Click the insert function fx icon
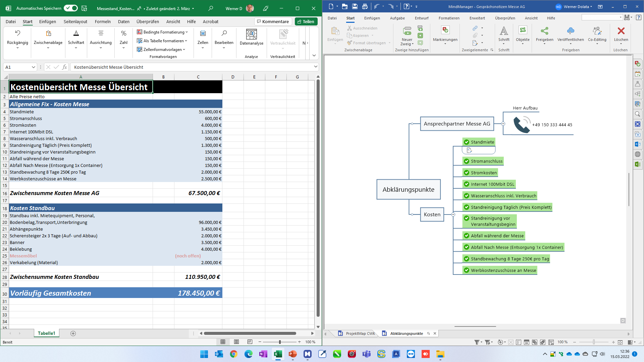This screenshot has width=644, height=362. tap(64, 67)
